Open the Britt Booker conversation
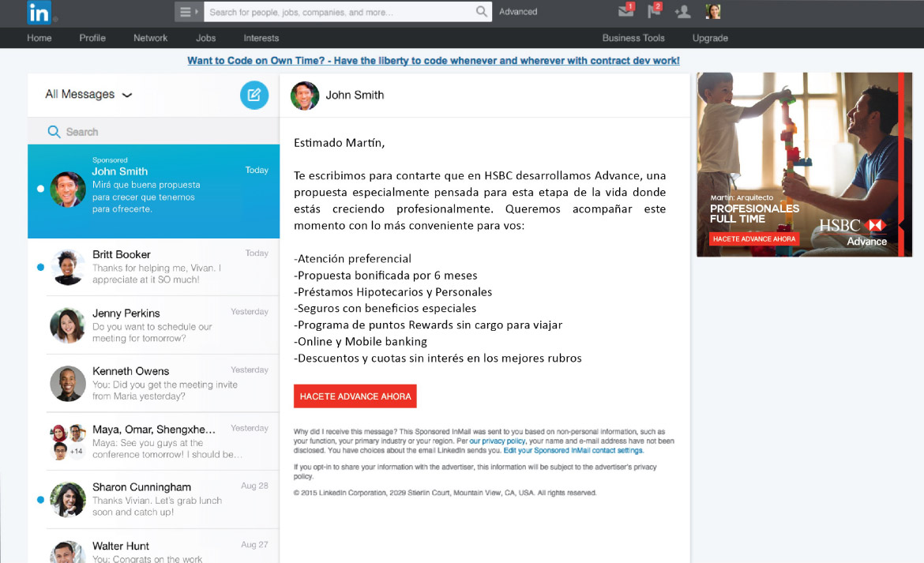 pyautogui.click(x=154, y=268)
